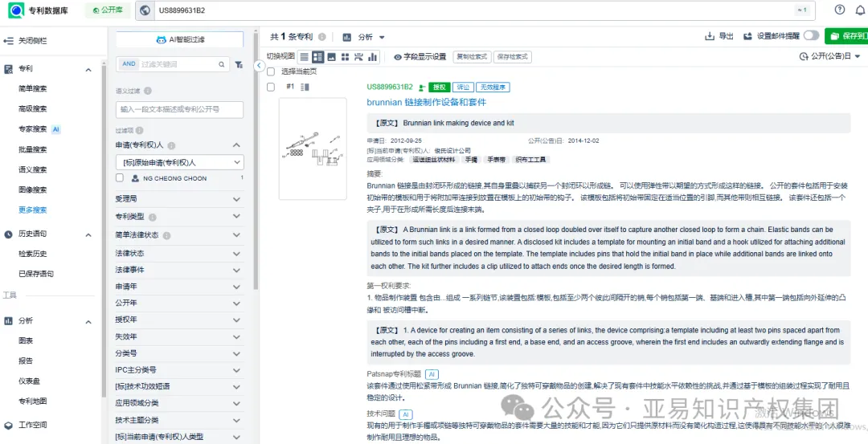
Task: Click the 公开库 database button
Action: (x=108, y=10)
